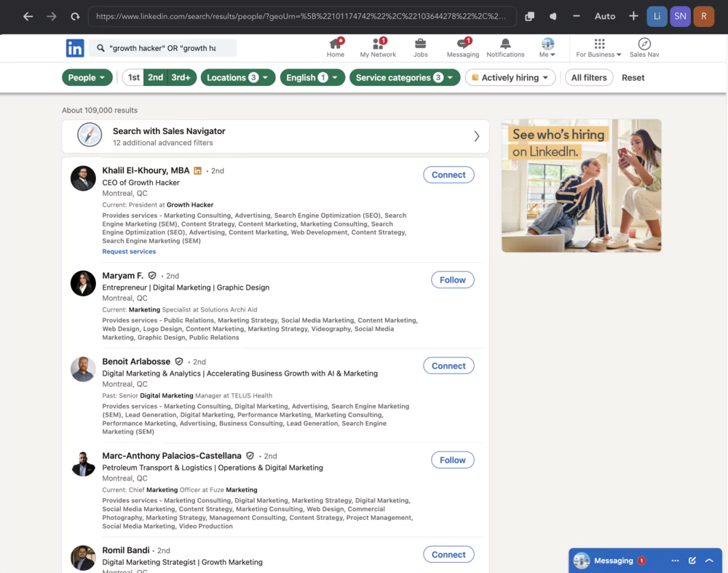Screen dimensions: 728x573
Task: Open the blue Li profile tab
Action: [x=657, y=16]
